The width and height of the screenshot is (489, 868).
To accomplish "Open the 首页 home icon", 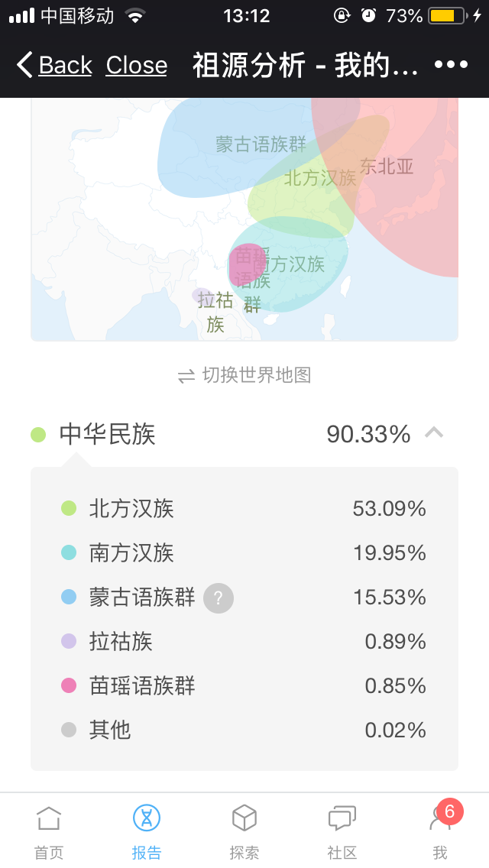I will [49, 819].
